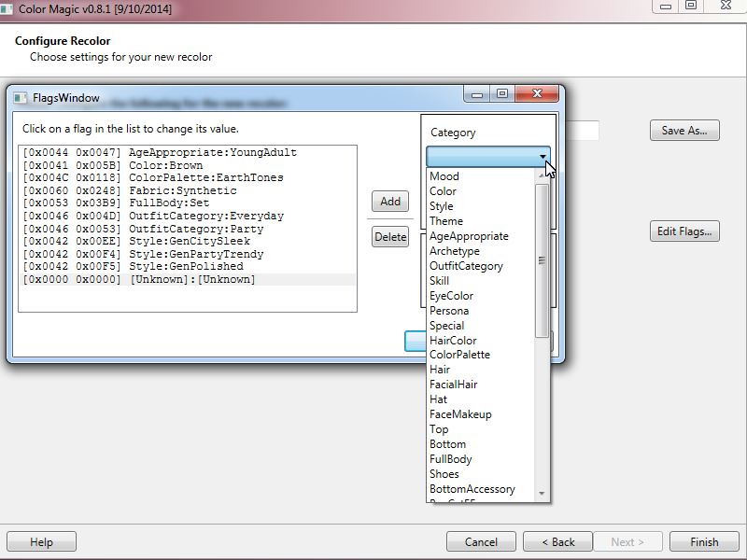Select the Fabric:Synthetic flag row

188,190
